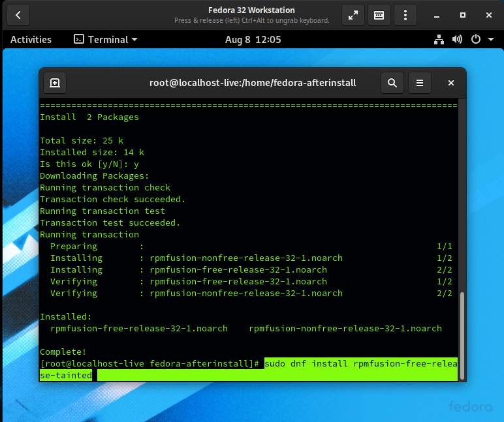
Task: Click 'Transaction check succeeded.' line
Action: (112, 199)
